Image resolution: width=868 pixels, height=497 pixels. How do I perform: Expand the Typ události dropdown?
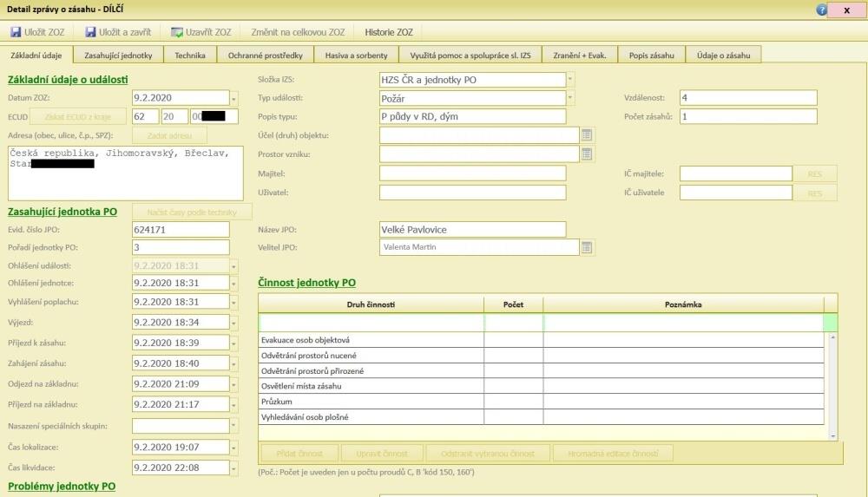click(x=569, y=99)
